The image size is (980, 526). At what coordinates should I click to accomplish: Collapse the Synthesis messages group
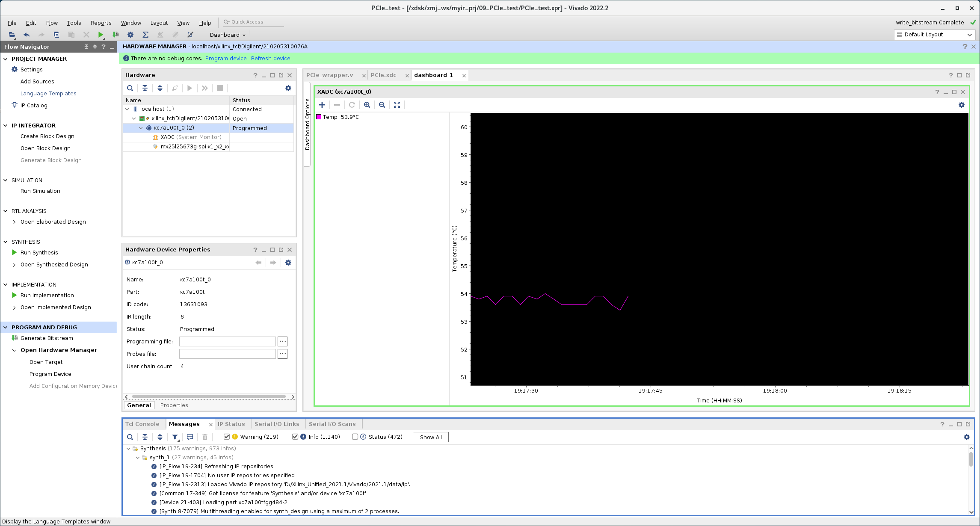coord(128,449)
